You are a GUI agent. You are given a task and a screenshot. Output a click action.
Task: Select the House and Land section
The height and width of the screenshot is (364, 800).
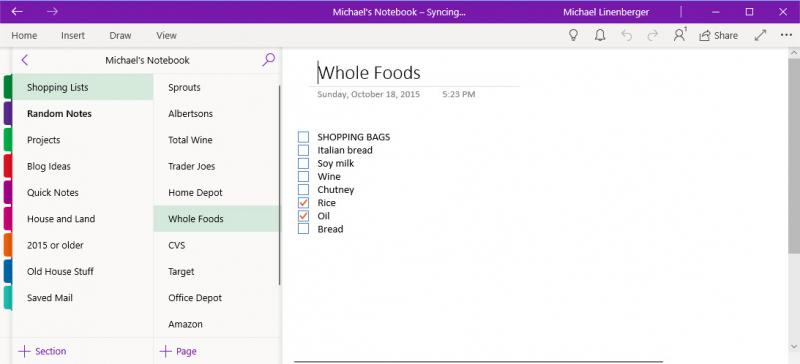(83, 219)
